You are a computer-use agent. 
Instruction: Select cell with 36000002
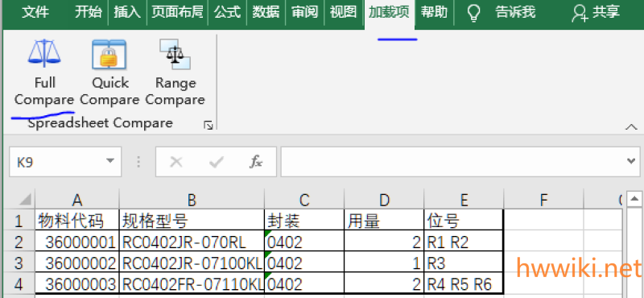point(77,263)
